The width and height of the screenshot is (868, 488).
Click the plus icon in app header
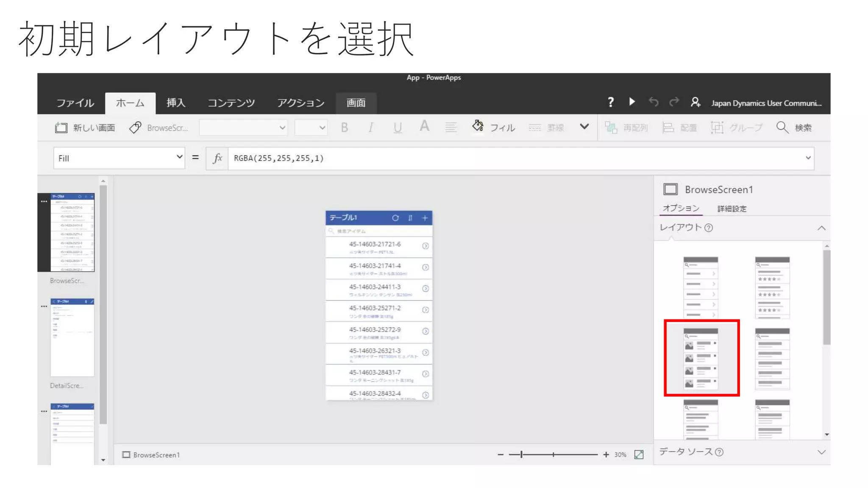tap(425, 218)
